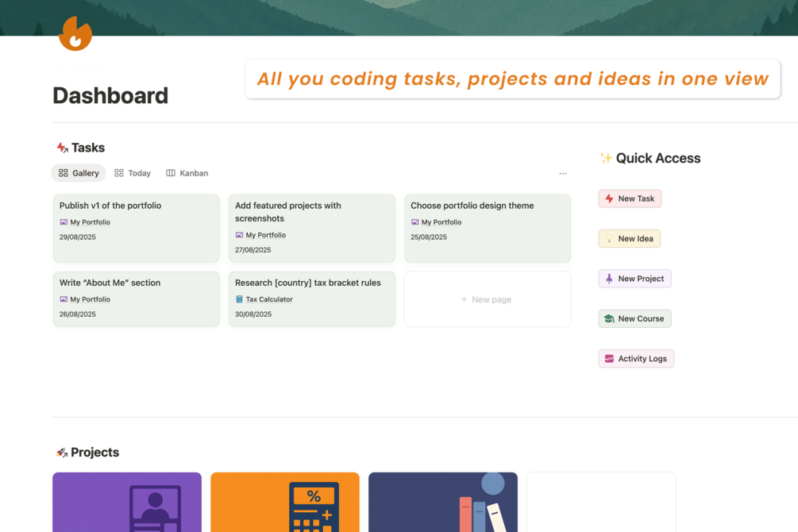Click the graduation cap icon on New Course

pyautogui.click(x=609, y=318)
